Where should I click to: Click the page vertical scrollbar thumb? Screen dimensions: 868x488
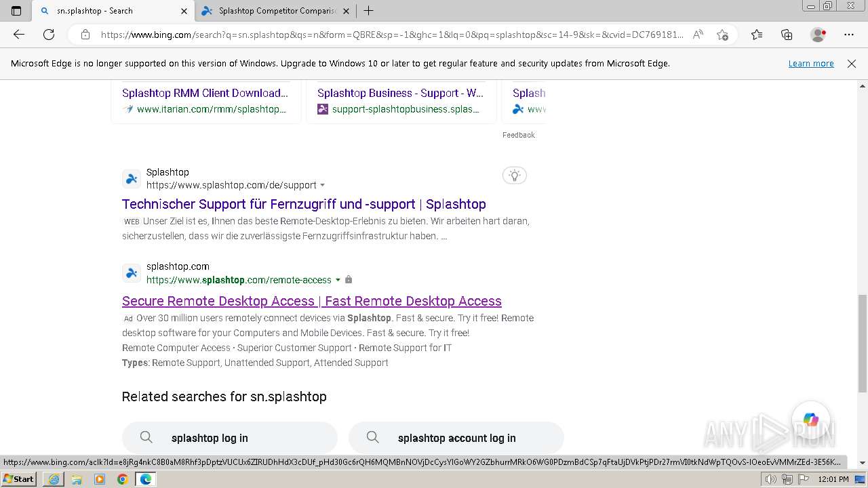coord(863,343)
